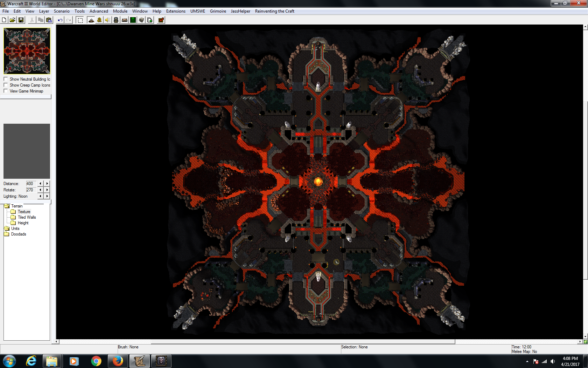Open the Module menu
This screenshot has height=368, width=588.
click(x=120, y=11)
